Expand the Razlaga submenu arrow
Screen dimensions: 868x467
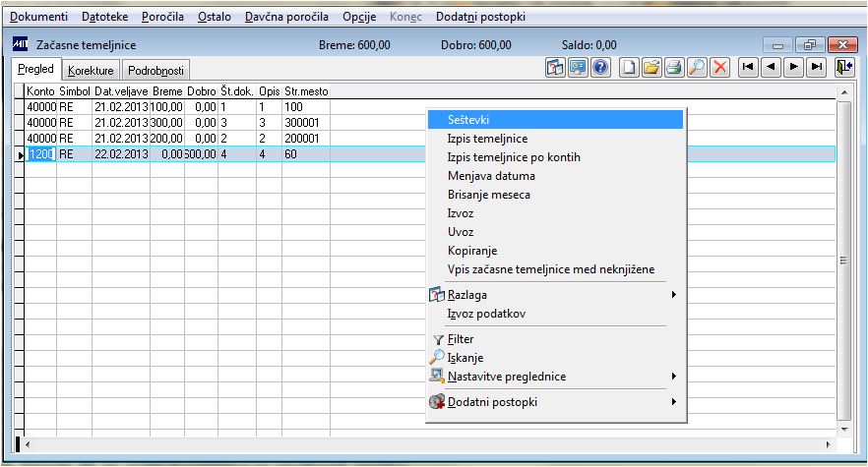pos(674,294)
